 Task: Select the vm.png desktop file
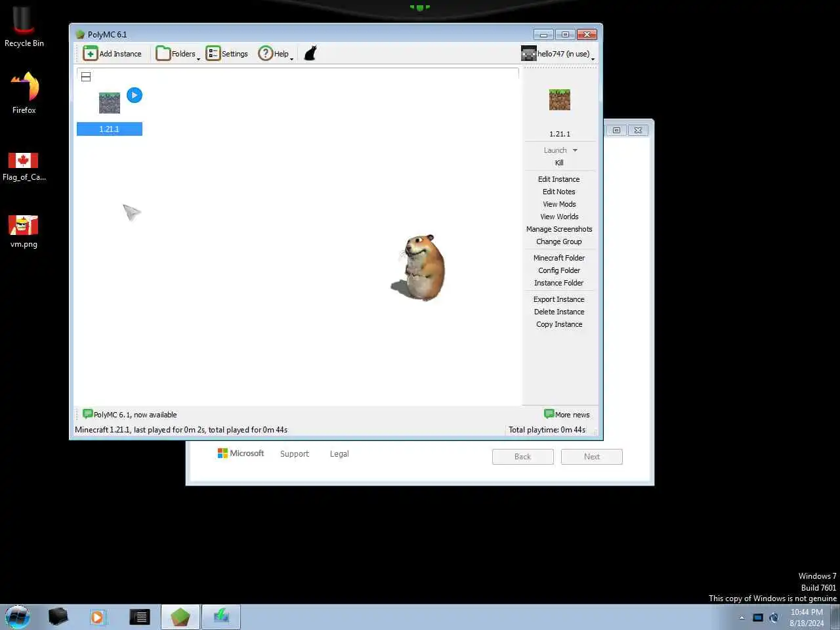click(24, 232)
